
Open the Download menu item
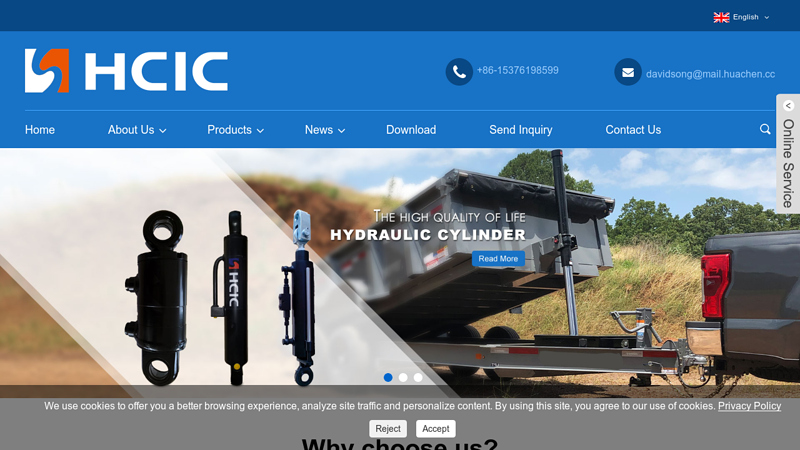pyautogui.click(x=411, y=130)
